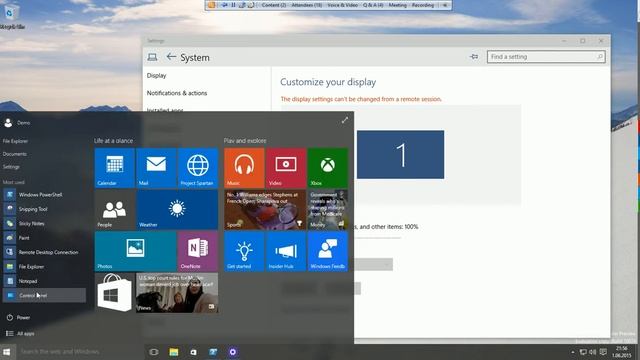
Task: Focus the Search the web and Windows box
Action: tap(79, 351)
